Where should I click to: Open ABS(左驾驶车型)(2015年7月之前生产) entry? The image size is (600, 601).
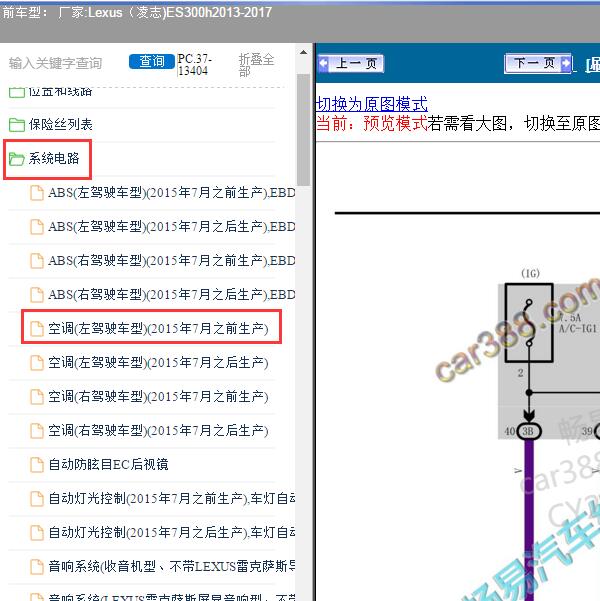[171, 192]
